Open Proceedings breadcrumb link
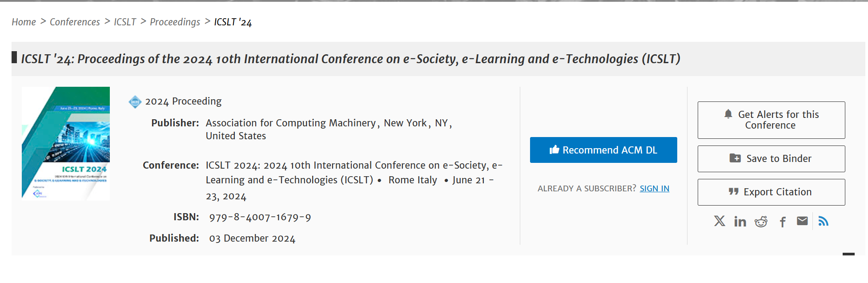The height and width of the screenshot is (283, 868). pos(175,22)
